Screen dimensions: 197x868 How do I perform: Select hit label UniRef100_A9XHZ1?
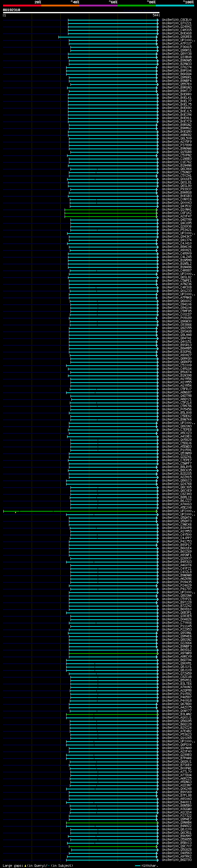coord(177,250)
